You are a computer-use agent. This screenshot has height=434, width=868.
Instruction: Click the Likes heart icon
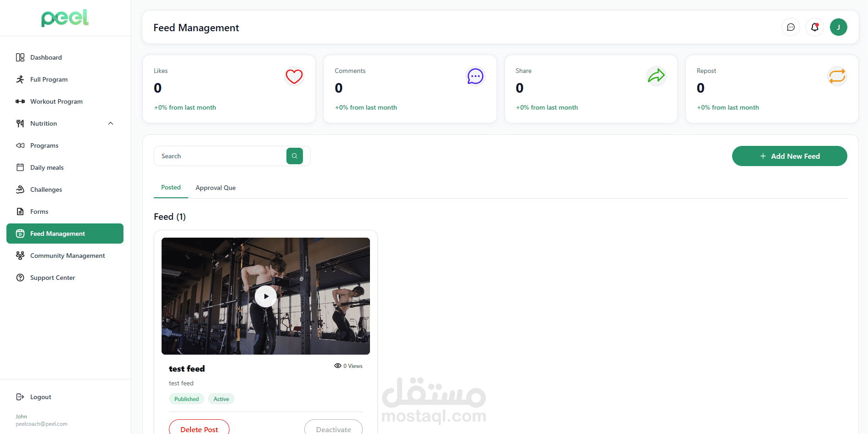294,76
